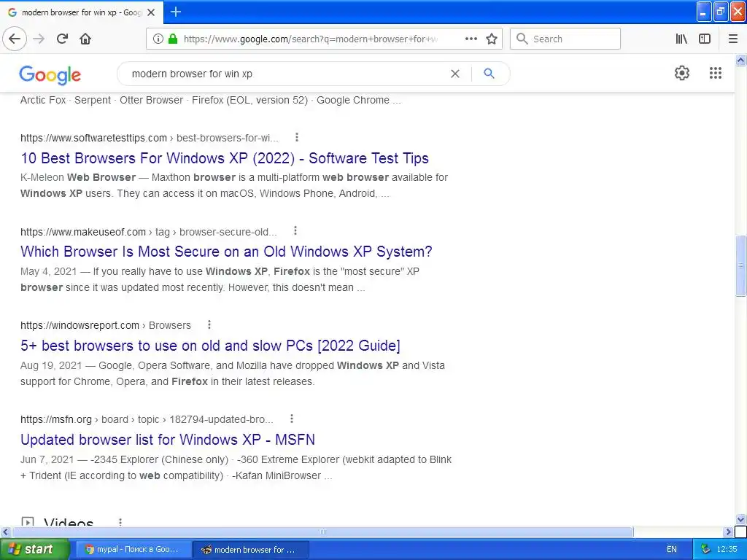Open Which Browser Is Most Secure link
Screen dimensions: 747x560
226,252
